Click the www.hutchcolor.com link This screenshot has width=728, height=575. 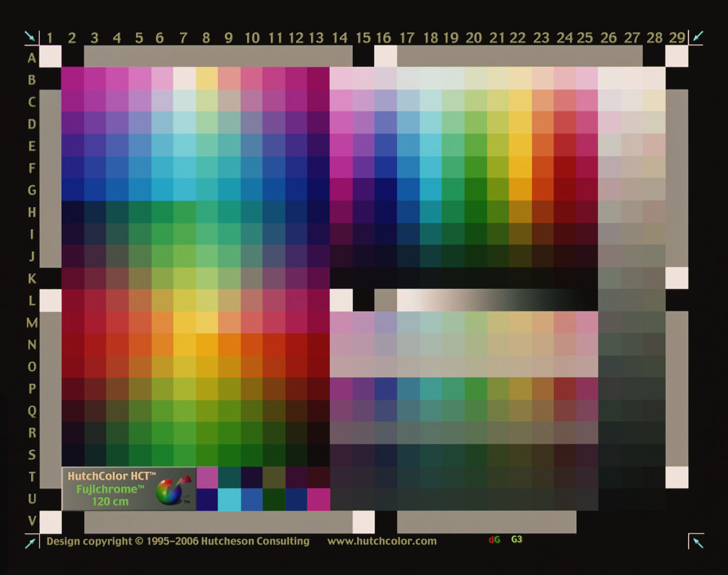(x=382, y=541)
